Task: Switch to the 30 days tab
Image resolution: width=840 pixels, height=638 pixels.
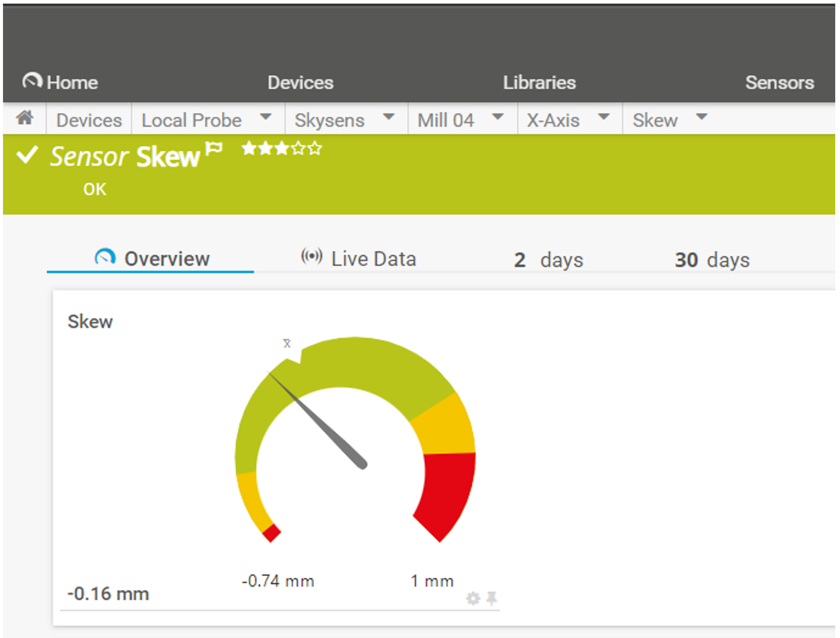Action: click(x=712, y=260)
